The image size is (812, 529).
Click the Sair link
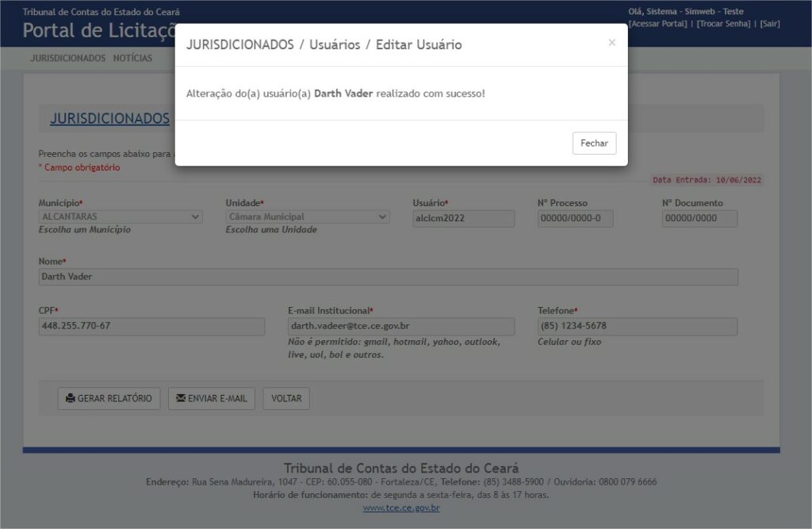(x=769, y=24)
